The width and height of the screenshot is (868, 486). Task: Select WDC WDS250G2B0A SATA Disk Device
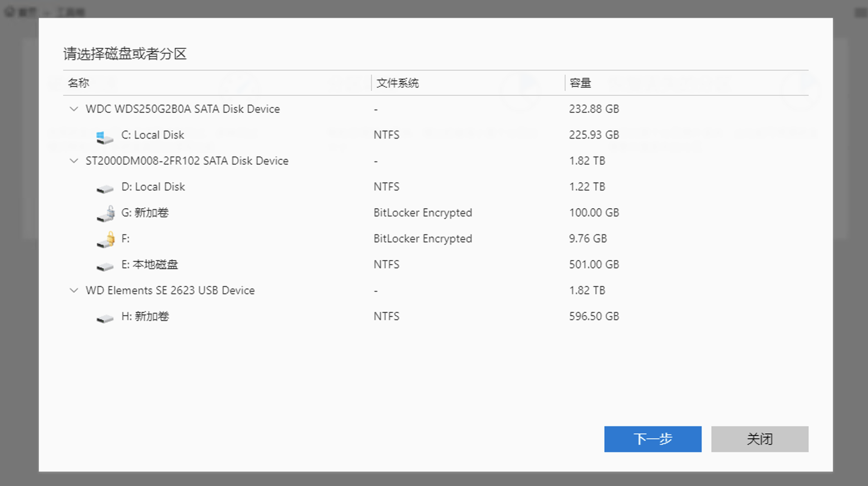tap(183, 109)
